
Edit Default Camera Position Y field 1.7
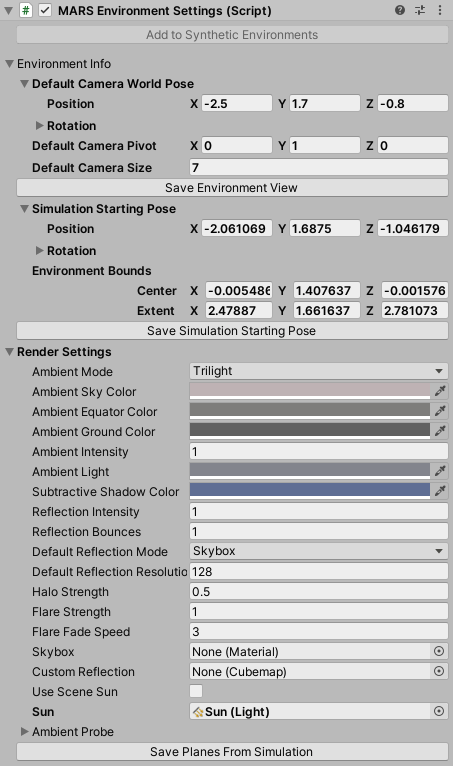click(x=324, y=104)
